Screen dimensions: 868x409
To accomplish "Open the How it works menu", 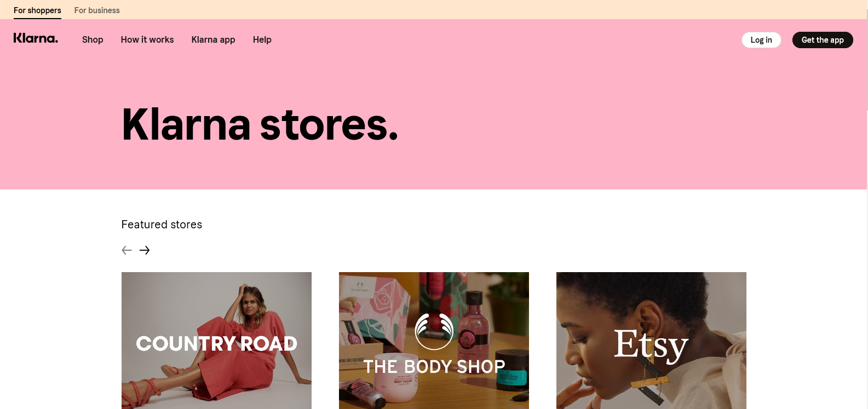I will click(147, 39).
